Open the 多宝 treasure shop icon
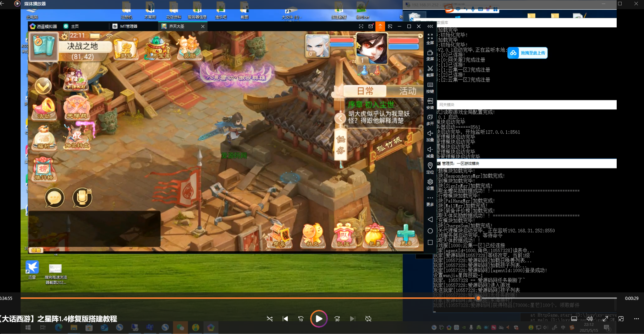The width and height of the screenshot is (644, 334). click(126, 49)
